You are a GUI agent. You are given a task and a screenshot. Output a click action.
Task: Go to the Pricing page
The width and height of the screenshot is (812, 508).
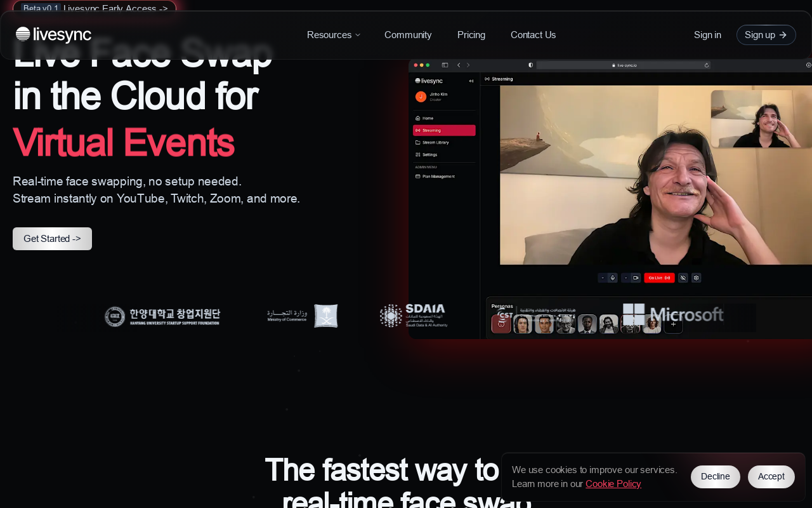tap(471, 35)
